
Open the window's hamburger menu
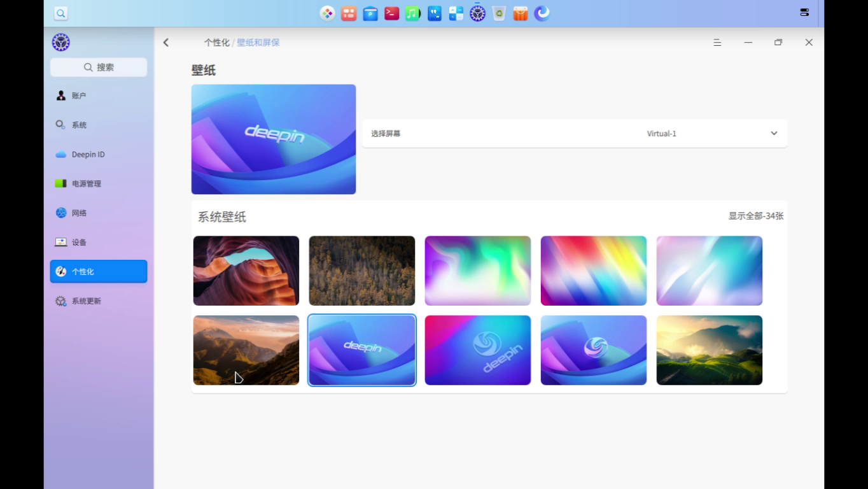[717, 43]
